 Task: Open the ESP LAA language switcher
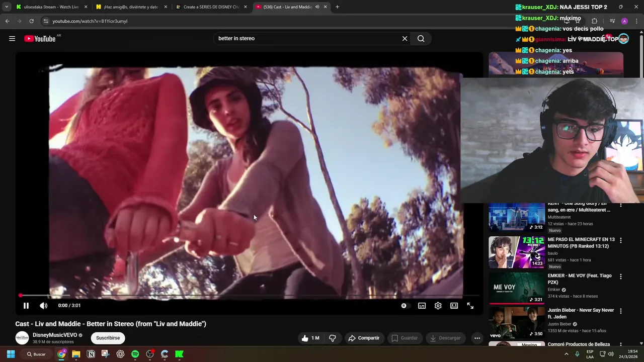[x=590, y=354]
